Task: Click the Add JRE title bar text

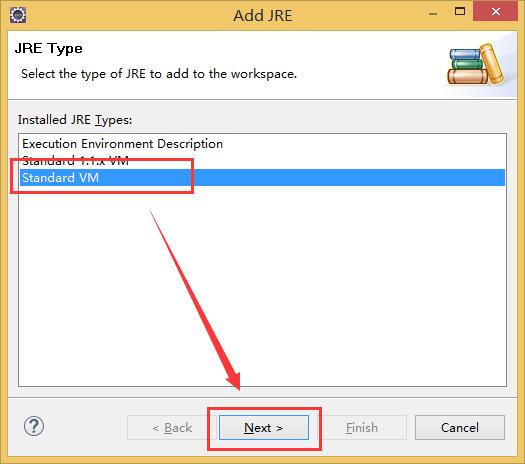Action: [262, 15]
